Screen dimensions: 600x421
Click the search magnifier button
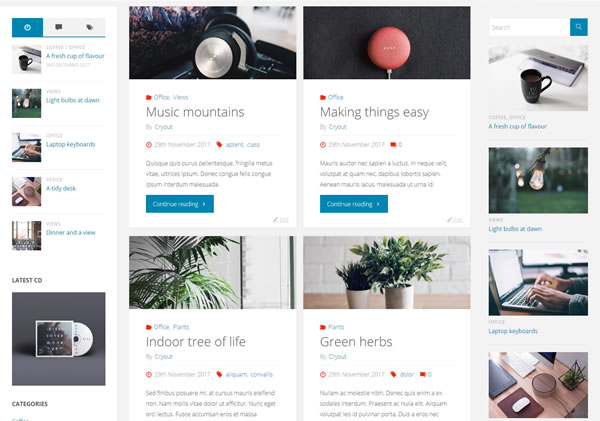point(579,27)
